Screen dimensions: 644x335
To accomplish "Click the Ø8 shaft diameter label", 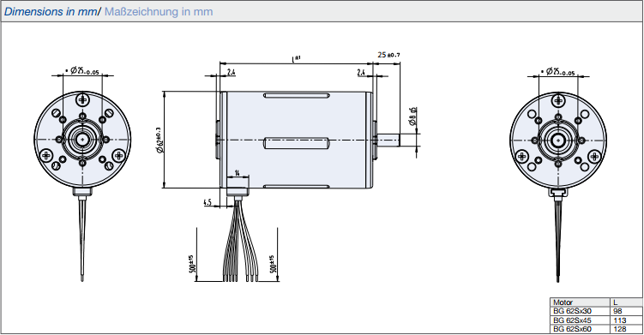I will pos(412,117).
